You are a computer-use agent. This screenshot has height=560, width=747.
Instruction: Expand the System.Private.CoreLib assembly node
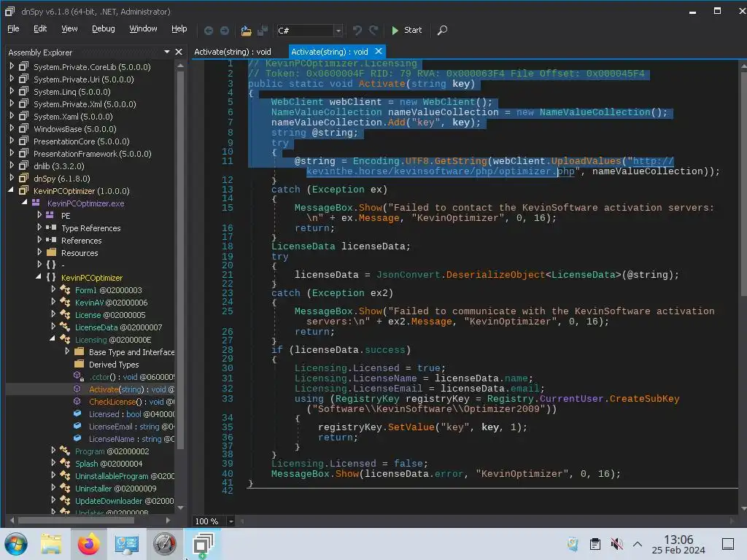(x=12, y=66)
